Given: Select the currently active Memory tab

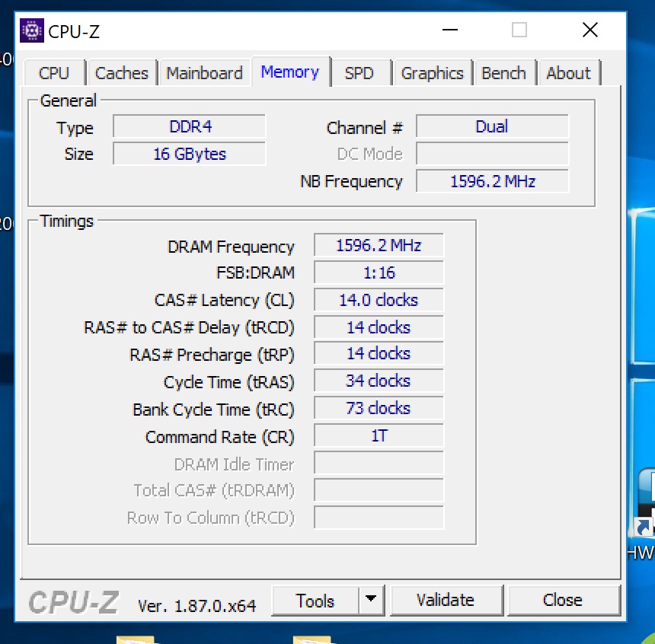Looking at the screenshot, I should [x=290, y=72].
